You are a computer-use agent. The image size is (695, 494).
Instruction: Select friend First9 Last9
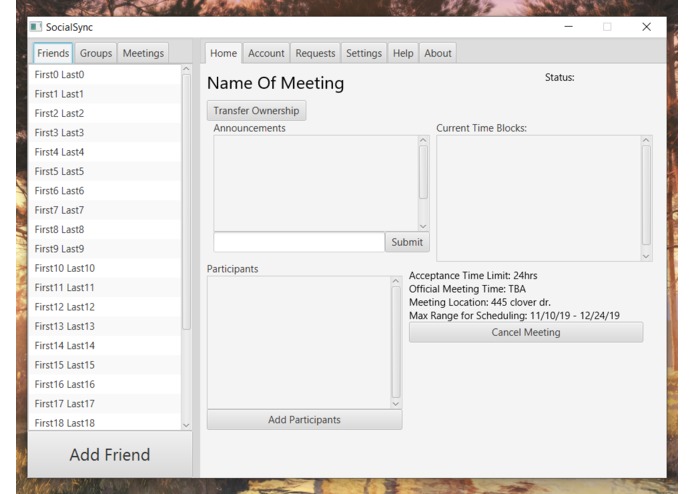[x=105, y=249]
